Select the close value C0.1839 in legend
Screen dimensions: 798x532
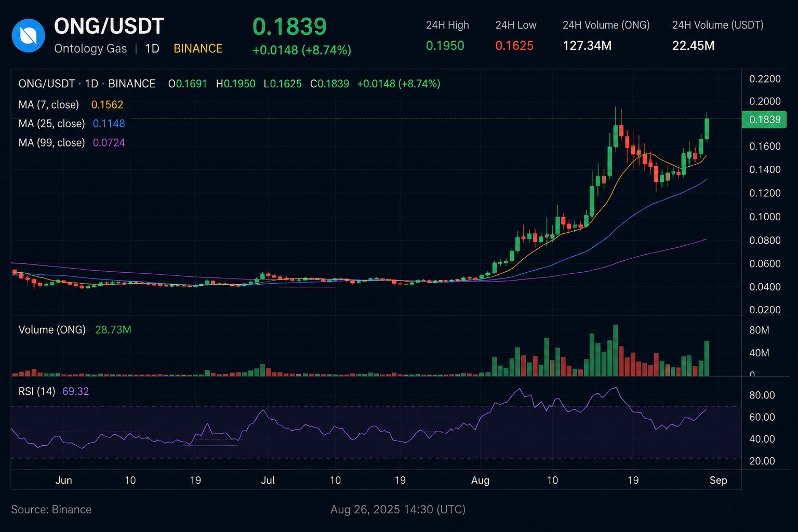(x=329, y=84)
